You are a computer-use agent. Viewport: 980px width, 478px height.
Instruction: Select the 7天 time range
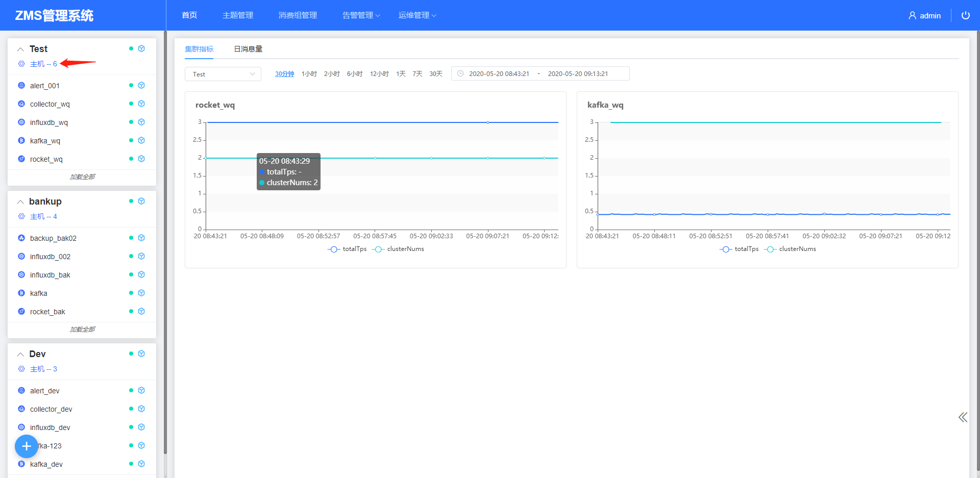[x=418, y=74]
